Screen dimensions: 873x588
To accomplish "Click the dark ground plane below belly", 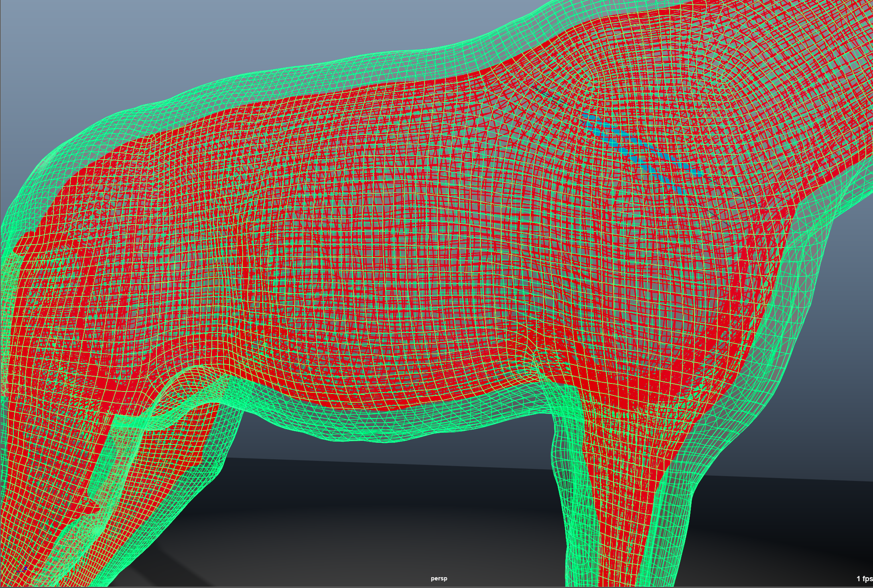I will click(x=401, y=521).
